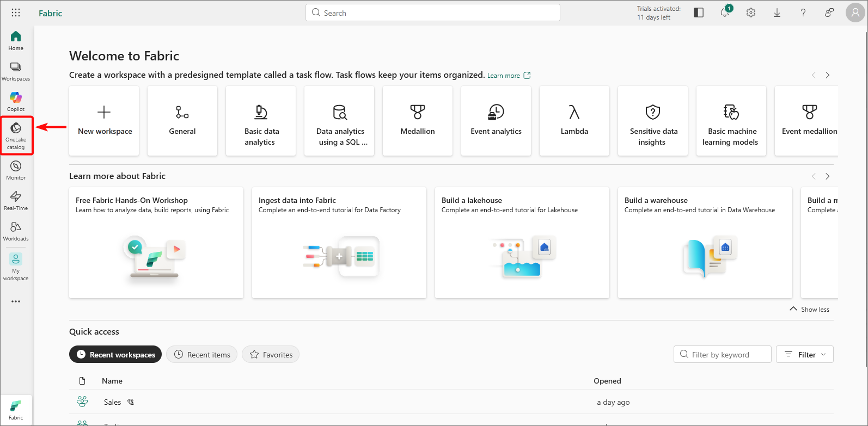Collapse learning cards with Show less
Viewport: 868px width, 426px height.
pyautogui.click(x=809, y=309)
